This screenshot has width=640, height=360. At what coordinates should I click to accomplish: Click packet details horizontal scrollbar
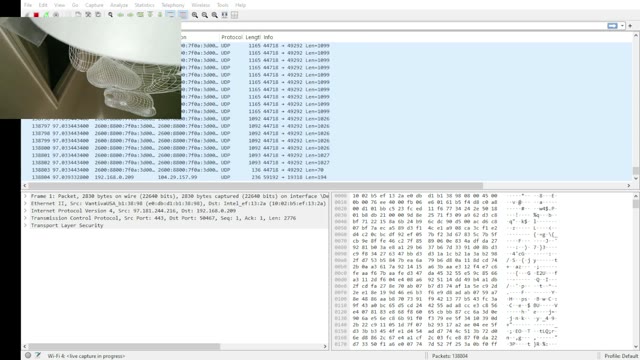pyautogui.click(x=124, y=346)
